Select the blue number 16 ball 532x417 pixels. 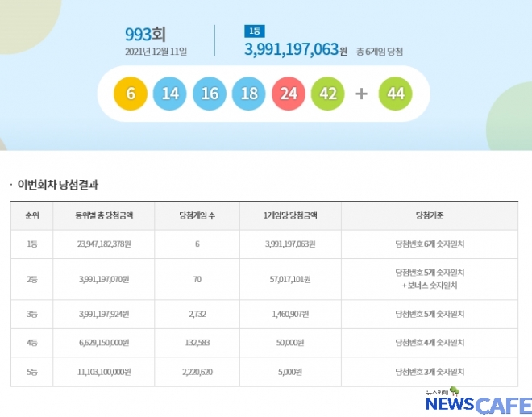pyautogui.click(x=210, y=94)
